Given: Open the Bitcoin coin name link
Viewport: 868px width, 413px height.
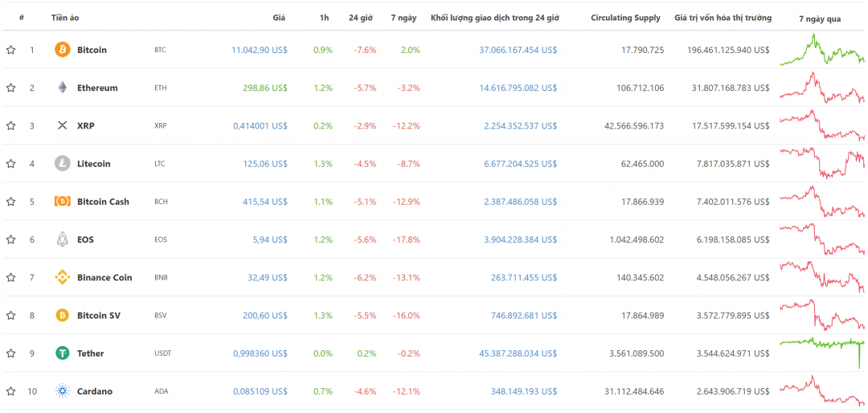Looking at the screenshot, I should 92,50.
